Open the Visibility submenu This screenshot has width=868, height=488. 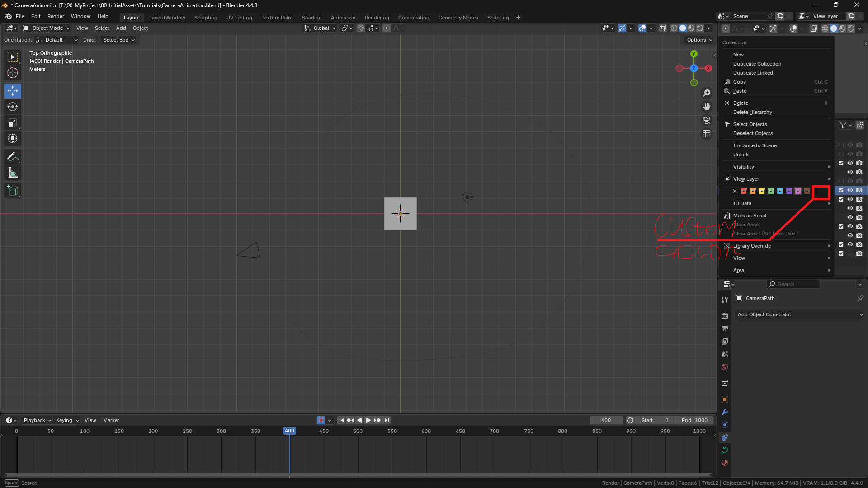tap(776, 167)
